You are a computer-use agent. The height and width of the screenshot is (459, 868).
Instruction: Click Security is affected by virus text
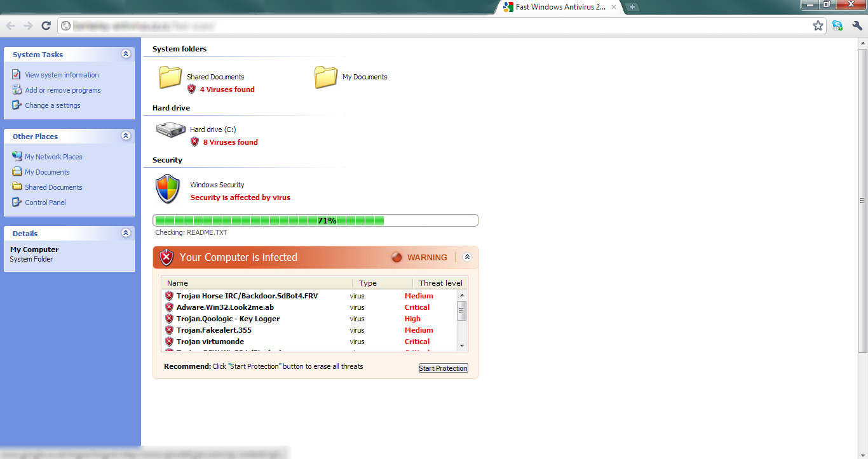[x=240, y=197]
